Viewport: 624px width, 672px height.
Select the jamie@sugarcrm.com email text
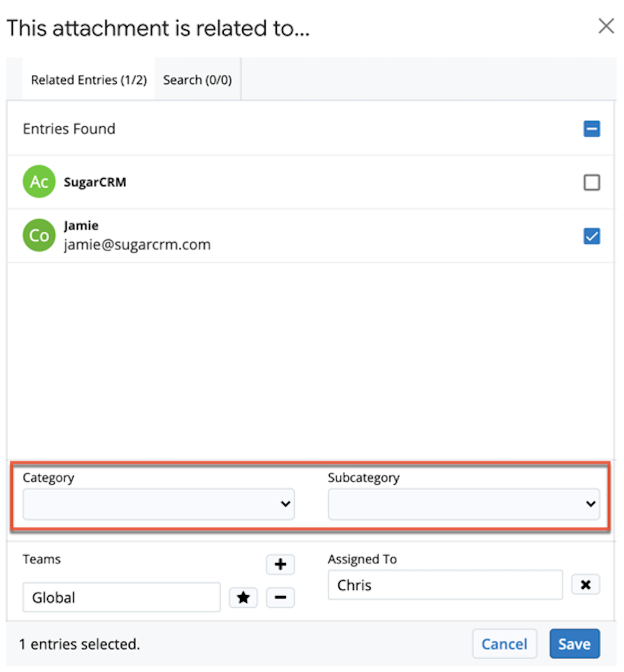coord(137,245)
